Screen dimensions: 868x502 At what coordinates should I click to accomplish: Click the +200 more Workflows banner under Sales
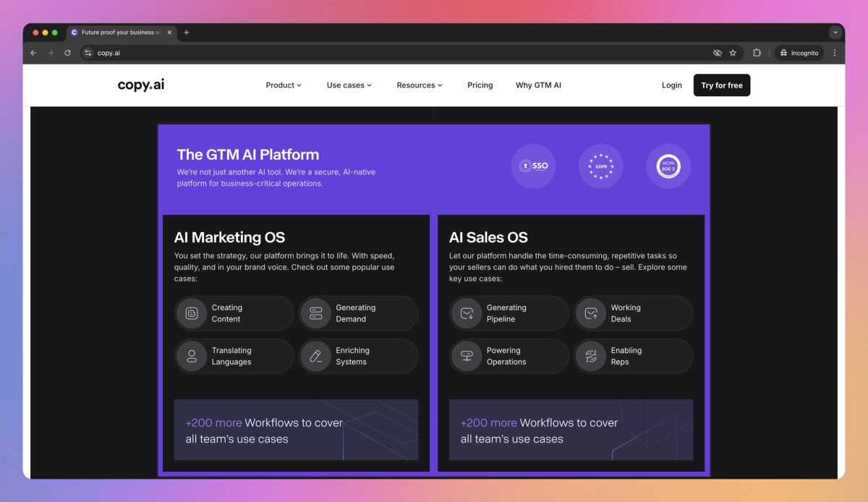tap(571, 430)
